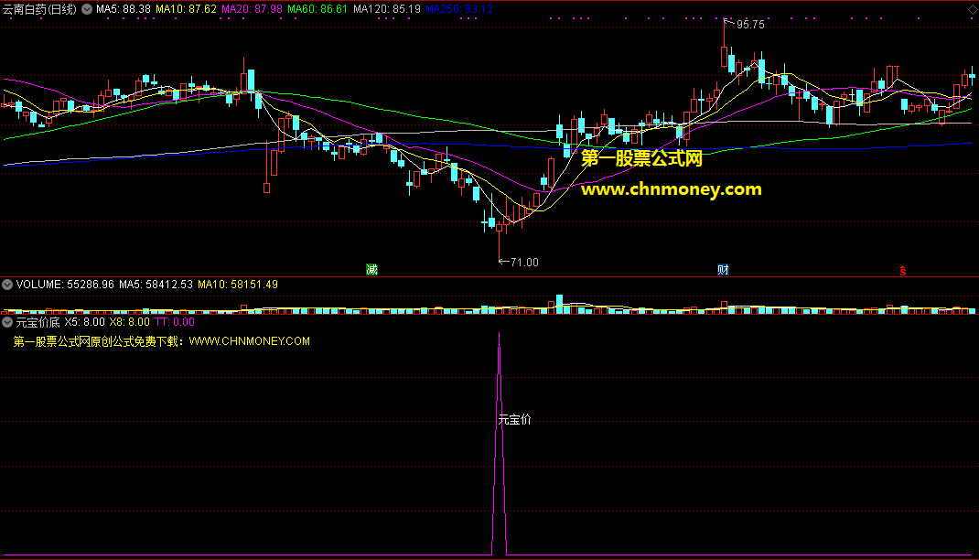Click the 71.00 low price label
Image resolution: width=979 pixels, height=560 pixels.
(x=524, y=263)
